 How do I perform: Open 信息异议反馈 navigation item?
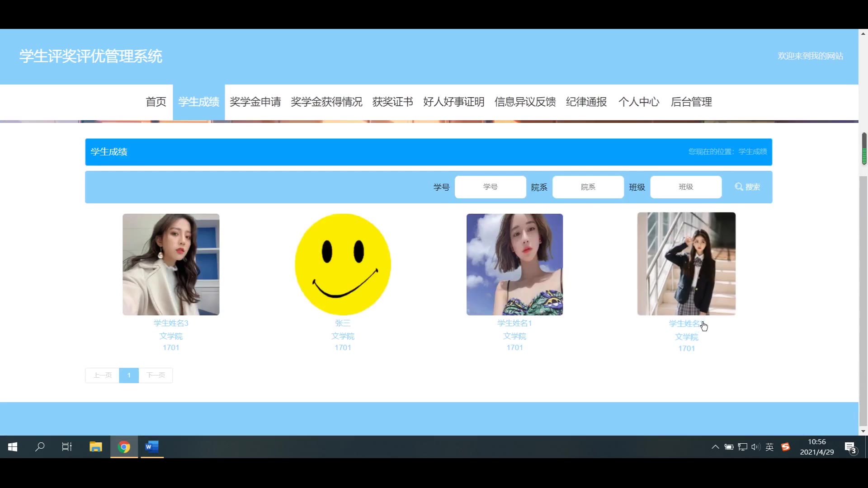pos(525,102)
